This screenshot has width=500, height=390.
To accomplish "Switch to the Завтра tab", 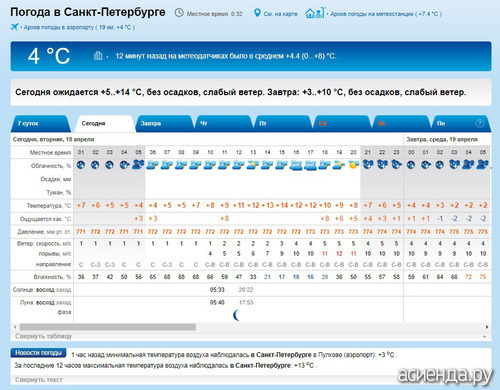I will click(164, 123).
